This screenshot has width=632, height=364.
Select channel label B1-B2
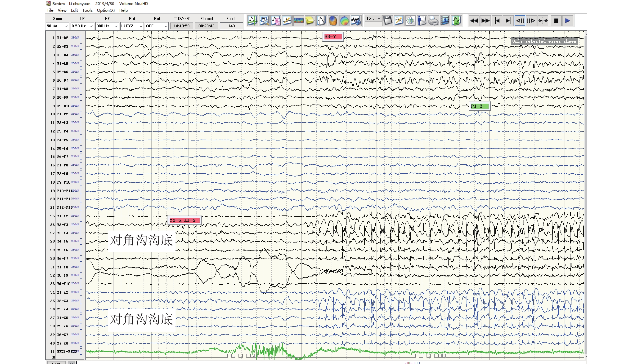click(62, 38)
